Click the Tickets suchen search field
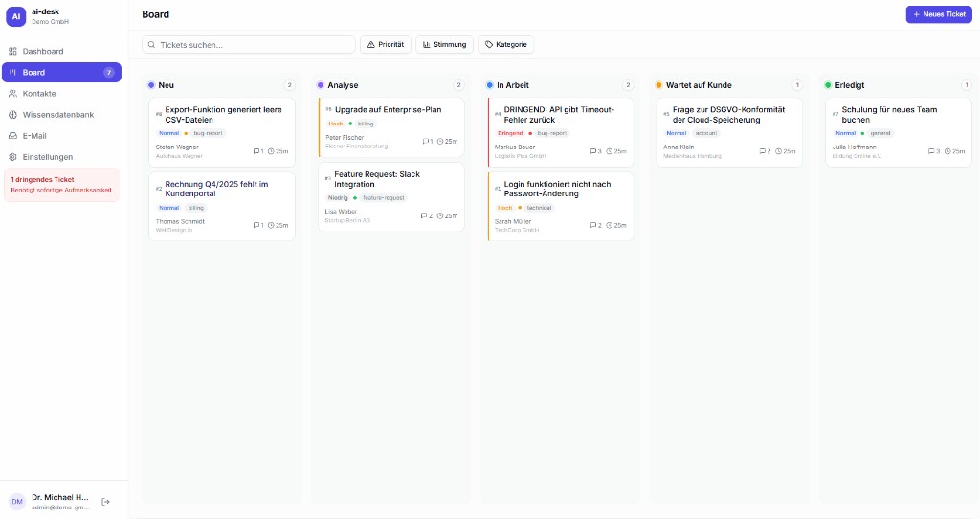The image size is (980, 519). coord(249,44)
